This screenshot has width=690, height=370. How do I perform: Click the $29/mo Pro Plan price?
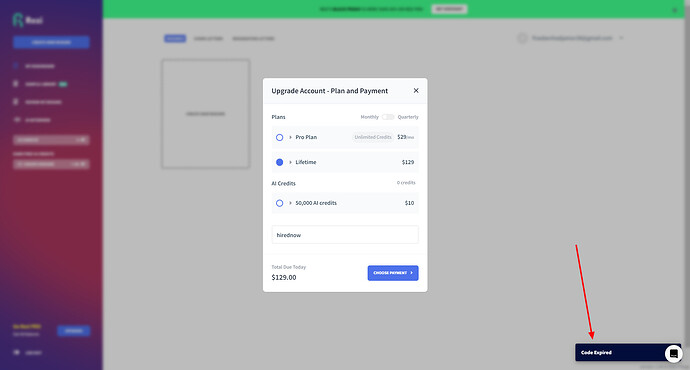[x=405, y=137]
